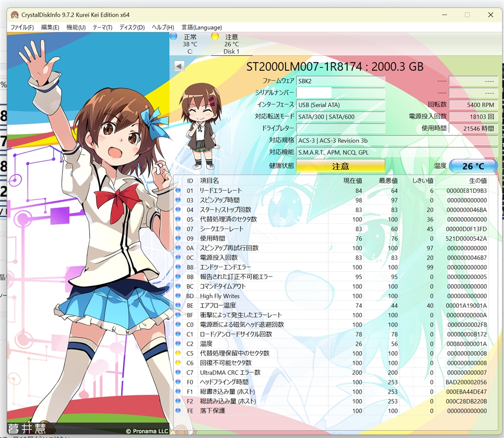Click the disk title ST2000LM007-1R8174 : 2000.3 GB
This screenshot has width=504, height=438.
point(335,66)
